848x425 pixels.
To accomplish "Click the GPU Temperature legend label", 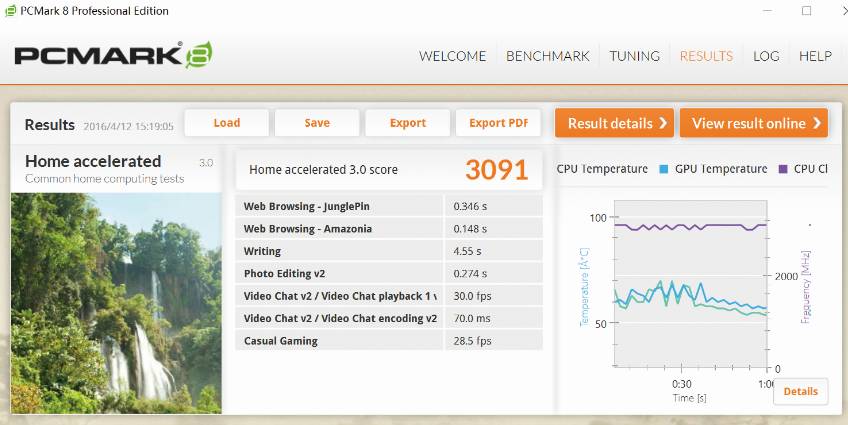I will (x=721, y=169).
